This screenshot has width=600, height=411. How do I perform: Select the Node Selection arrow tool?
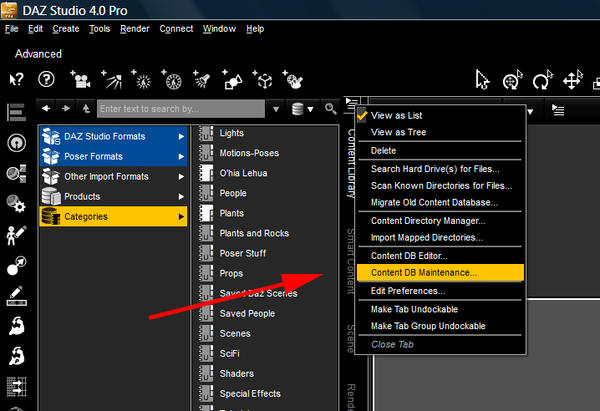(x=482, y=80)
